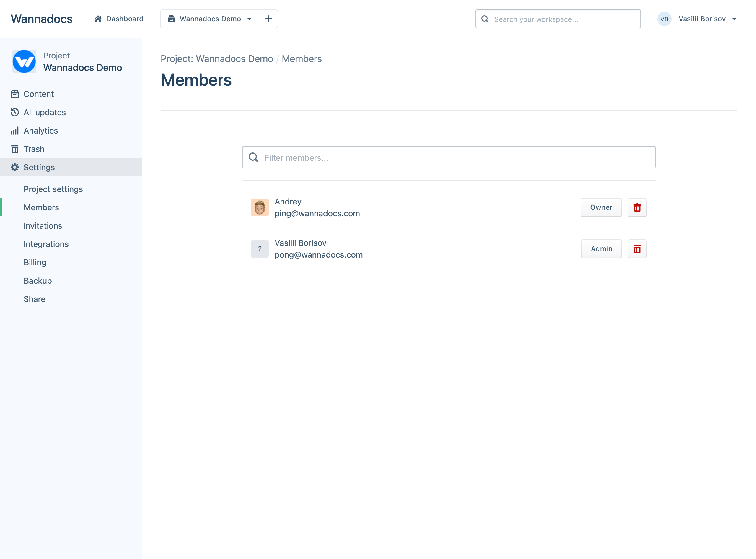Click the Wannadocs Demo project logo
Screen dimensions: 756x559
[24, 61]
